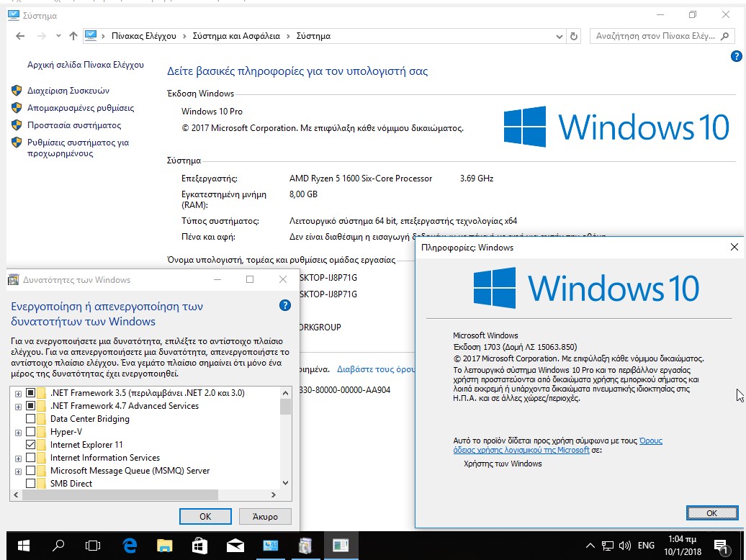Enable Data Center Bridging checkbox
This screenshot has width=746, height=560.
(x=30, y=418)
